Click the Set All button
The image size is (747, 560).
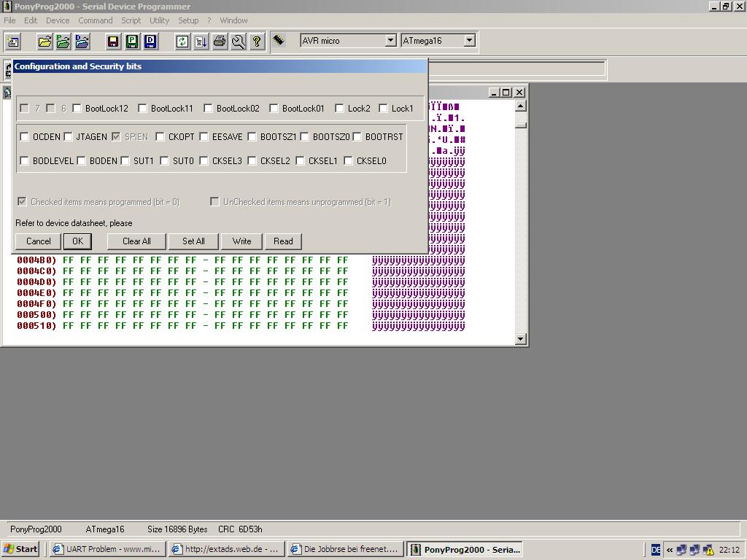coord(193,241)
